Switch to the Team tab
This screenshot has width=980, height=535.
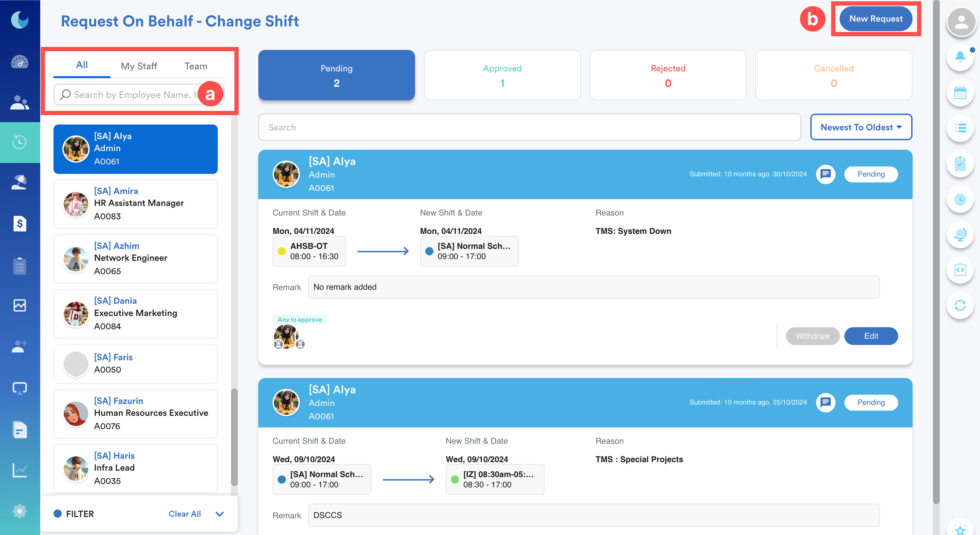coord(196,66)
